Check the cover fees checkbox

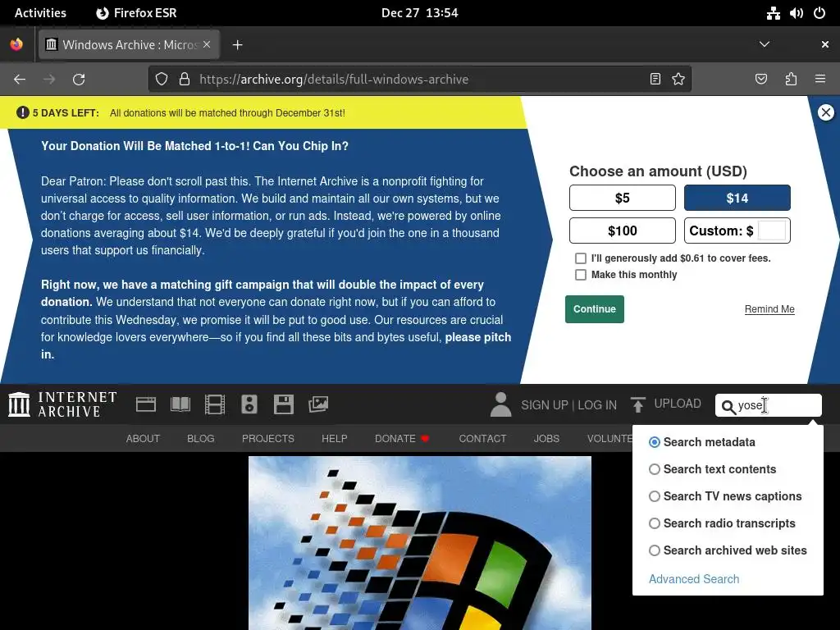coord(581,258)
